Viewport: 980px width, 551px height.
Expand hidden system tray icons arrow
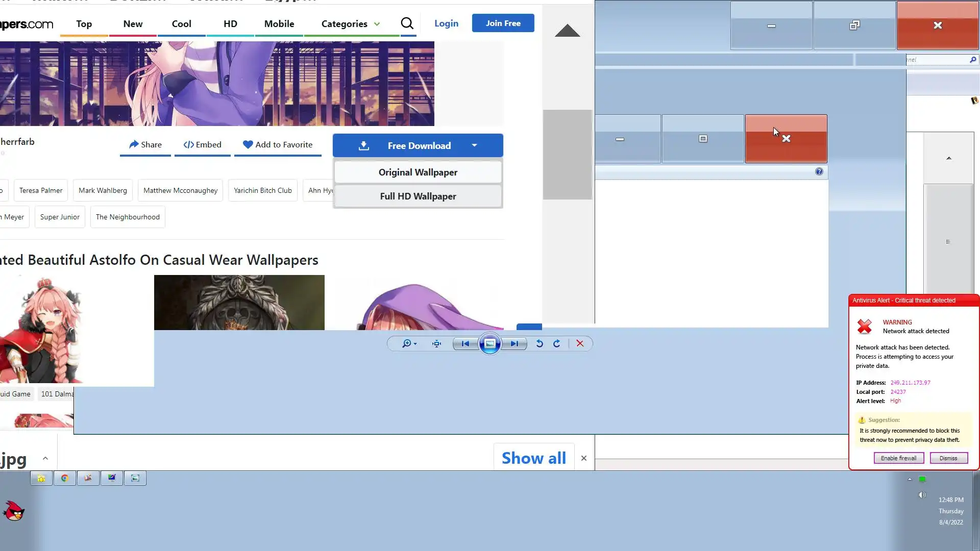(910, 479)
